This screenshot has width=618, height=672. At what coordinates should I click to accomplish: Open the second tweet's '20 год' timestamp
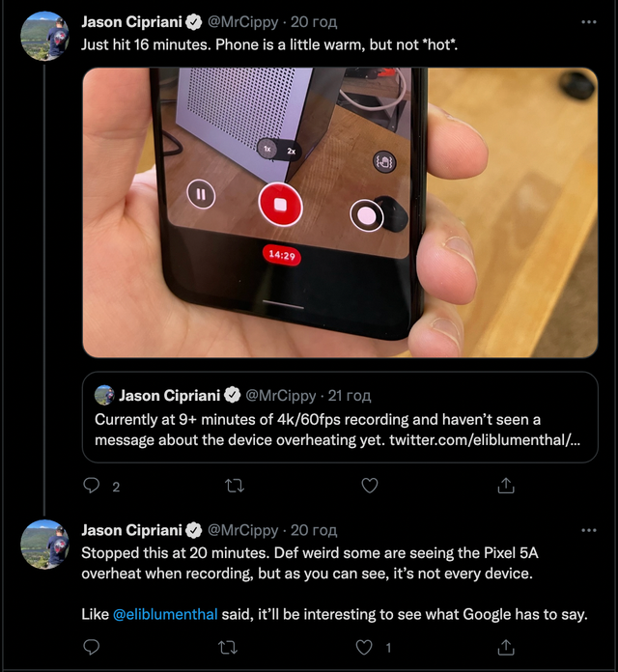[313, 530]
